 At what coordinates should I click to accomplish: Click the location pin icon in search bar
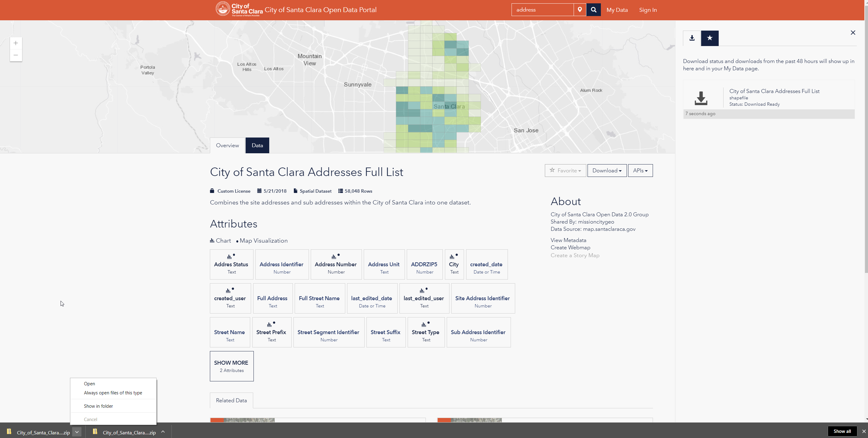pyautogui.click(x=580, y=10)
